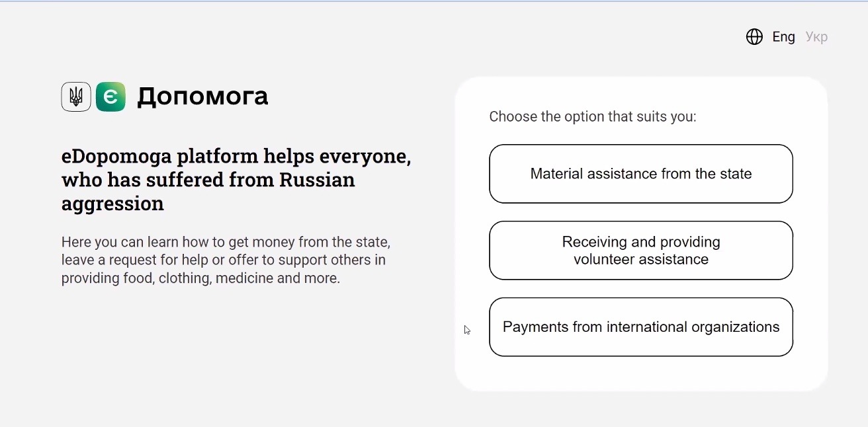Image resolution: width=868 pixels, height=427 pixels.
Task: Click the 'Here you can learn' description line
Action: (226, 242)
